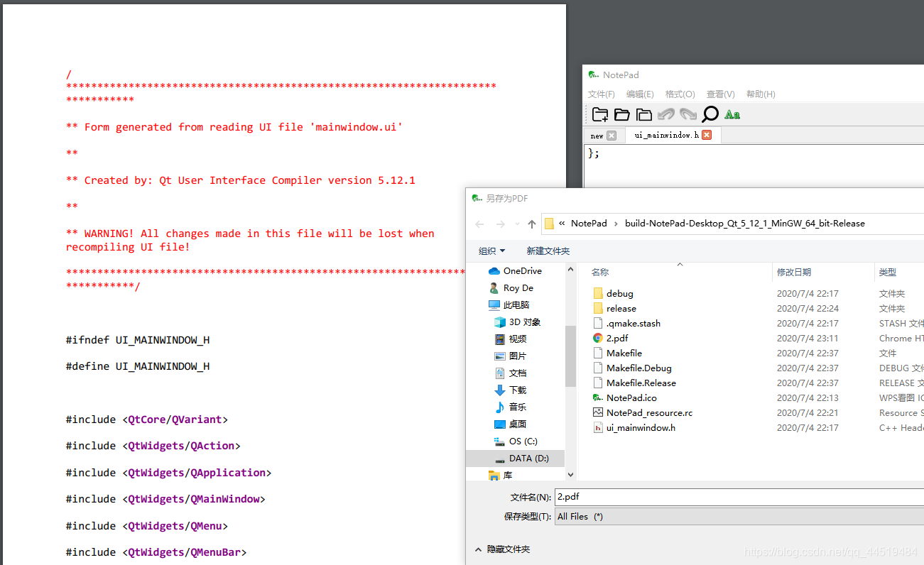Screen dimensions: 924x565
Task: Close the ui_mainwindow.h tab via its red X
Action: click(707, 135)
